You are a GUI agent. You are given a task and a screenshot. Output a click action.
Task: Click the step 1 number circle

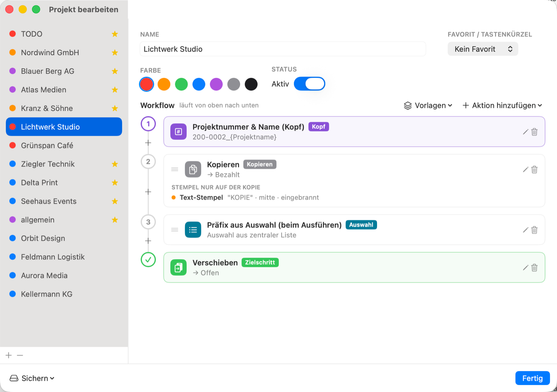click(x=148, y=124)
